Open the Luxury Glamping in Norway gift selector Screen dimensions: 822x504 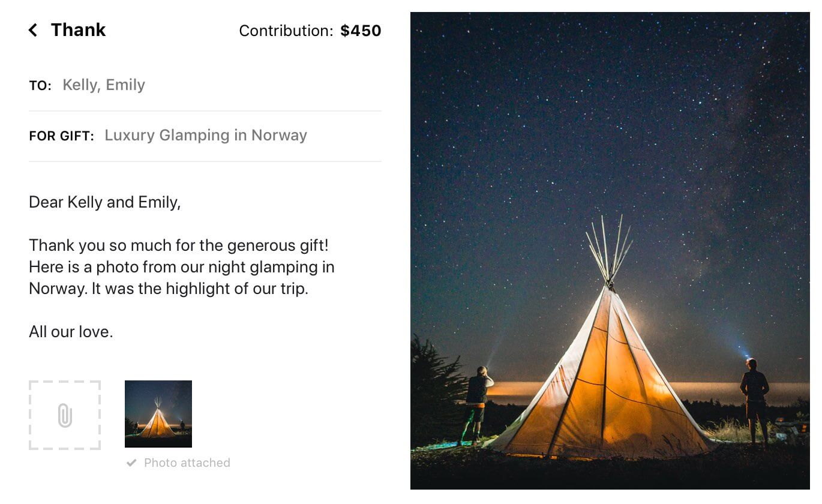[x=206, y=135]
